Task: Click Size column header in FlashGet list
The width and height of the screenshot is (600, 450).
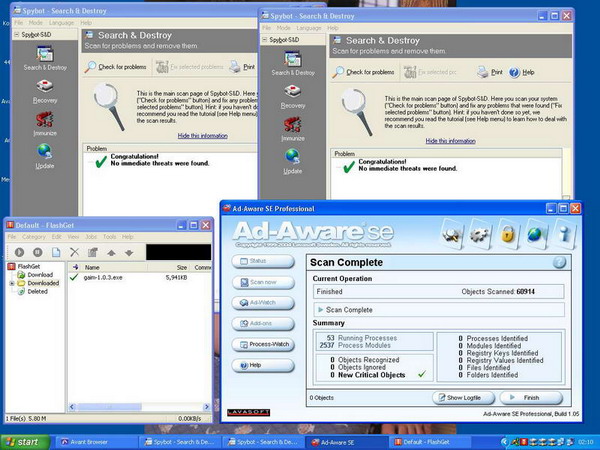Action: coord(169,267)
